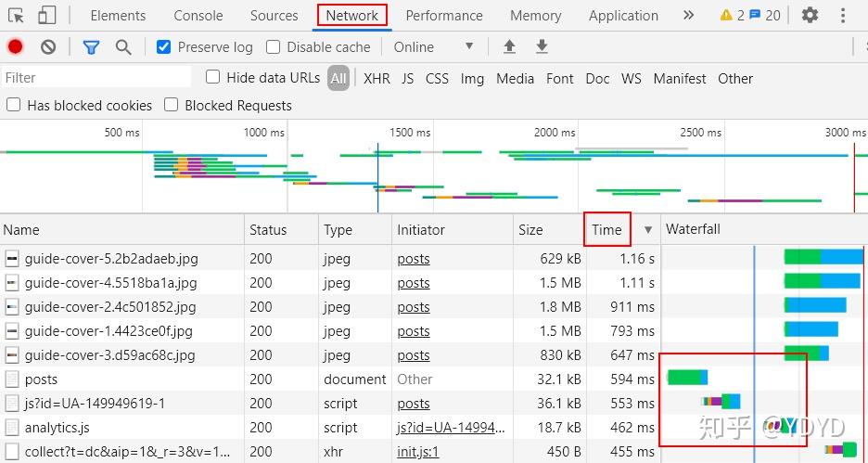The width and height of the screenshot is (868, 463).
Task: Filter requests by XHR
Action: 377,79
